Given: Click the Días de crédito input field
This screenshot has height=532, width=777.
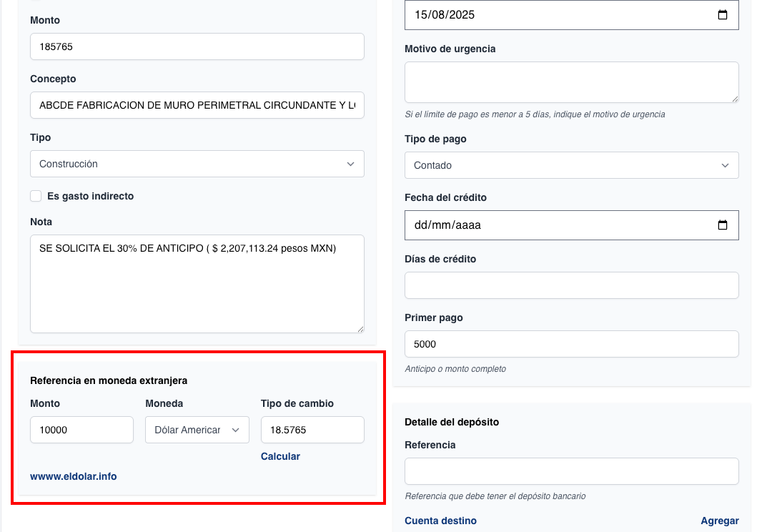Looking at the screenshot, I should [571, 285].
